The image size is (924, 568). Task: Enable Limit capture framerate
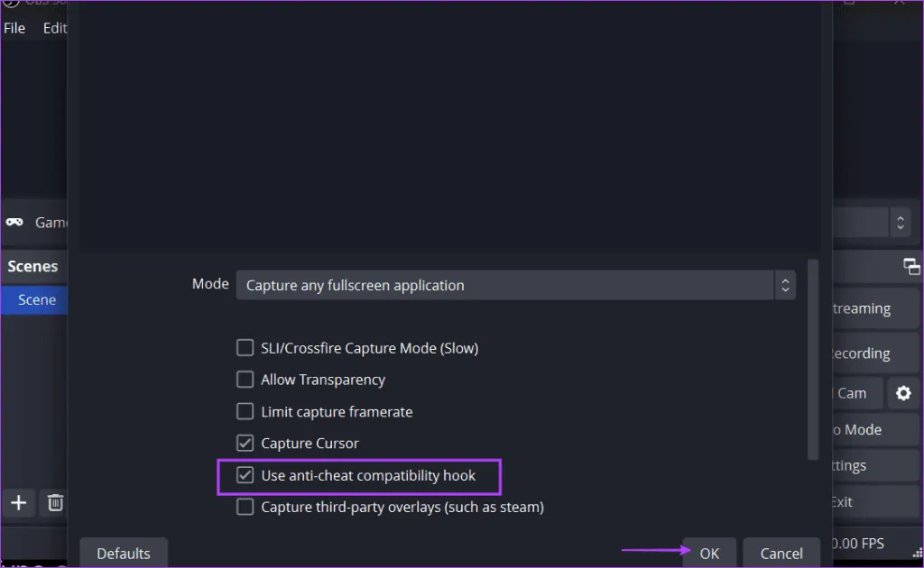245,412
